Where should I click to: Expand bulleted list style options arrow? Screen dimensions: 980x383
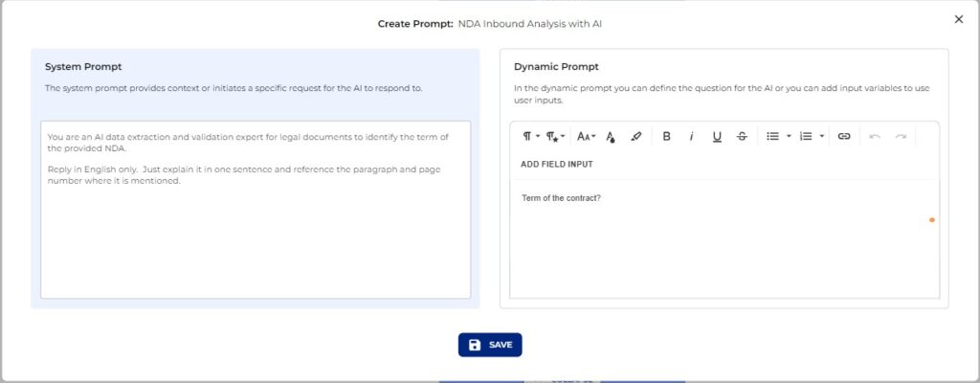coord(789,136)
